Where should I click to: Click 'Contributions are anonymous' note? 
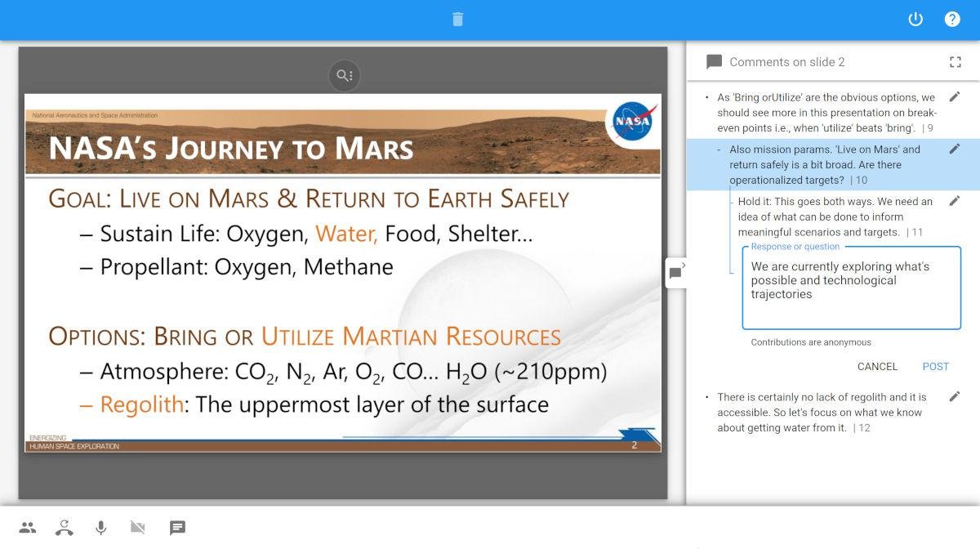(x=811, y=342)
